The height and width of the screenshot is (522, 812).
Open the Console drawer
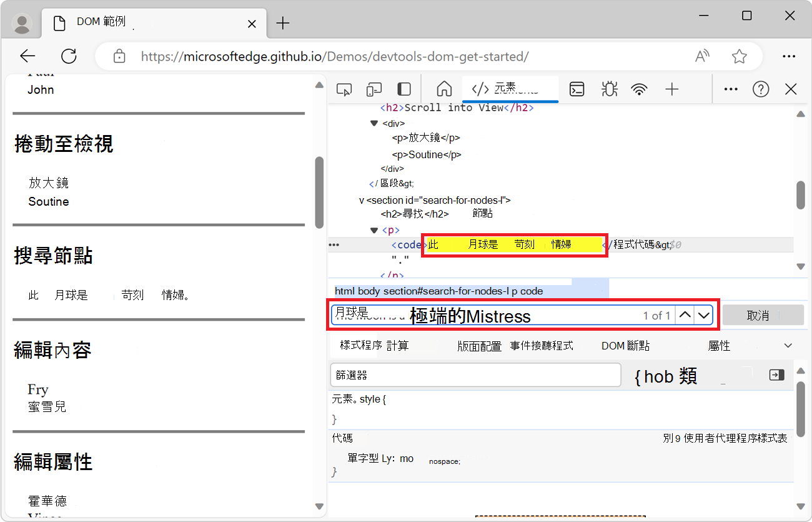(577, 89)
